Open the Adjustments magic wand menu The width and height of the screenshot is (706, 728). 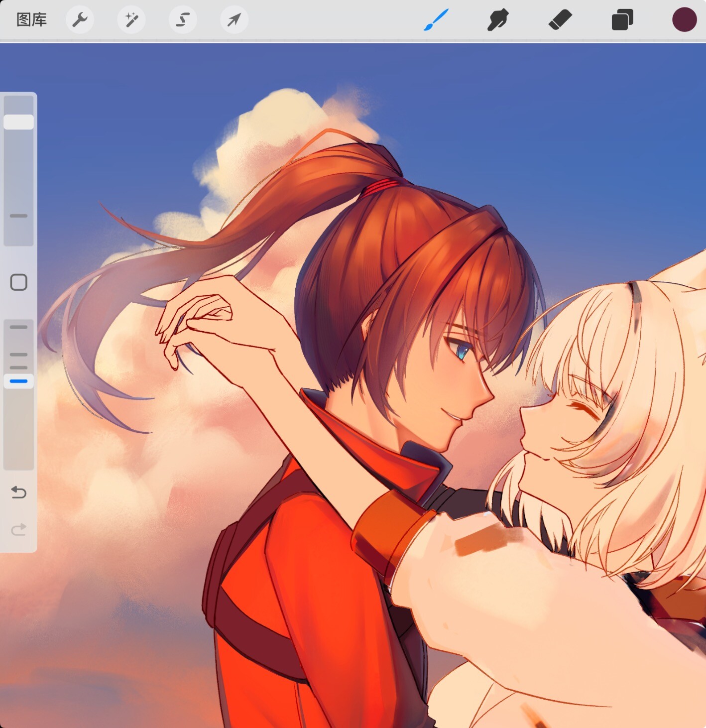coord(131,20)
